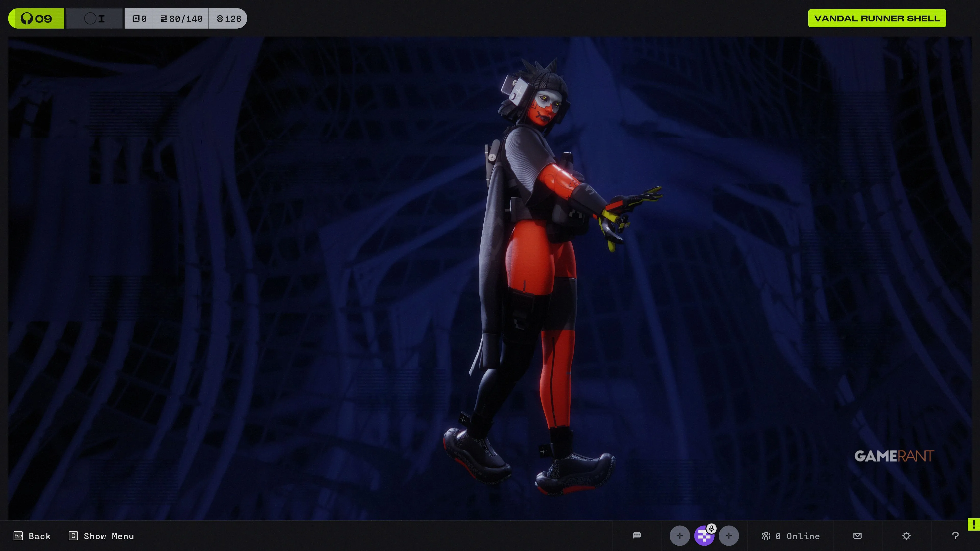
Task: Open settings via the gear icon
Action: pyautogui.click(x=906, y=536)
